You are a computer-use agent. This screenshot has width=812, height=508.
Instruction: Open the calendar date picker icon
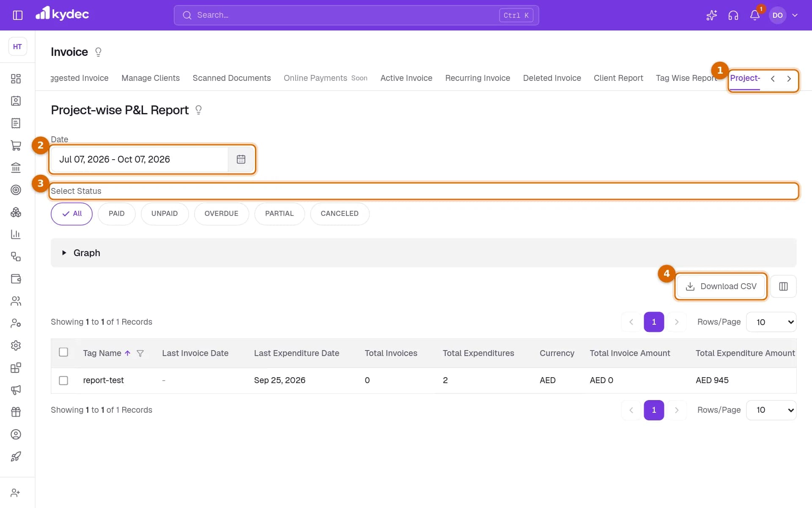[241, 159]
